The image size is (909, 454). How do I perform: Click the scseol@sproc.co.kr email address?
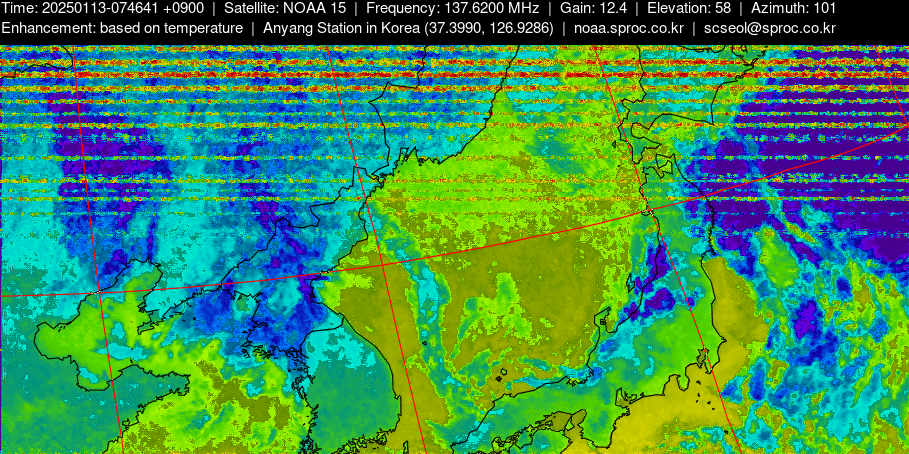[x=769, y=28]
